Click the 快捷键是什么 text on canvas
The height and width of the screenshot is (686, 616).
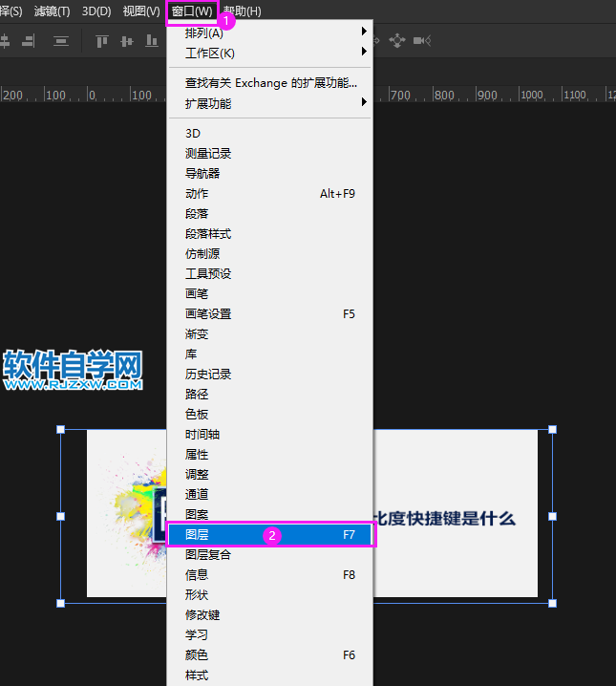point(460,519)
